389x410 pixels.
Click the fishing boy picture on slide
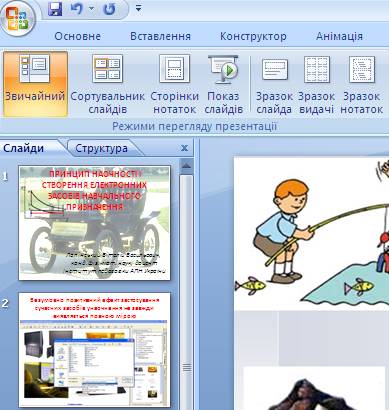311,233
